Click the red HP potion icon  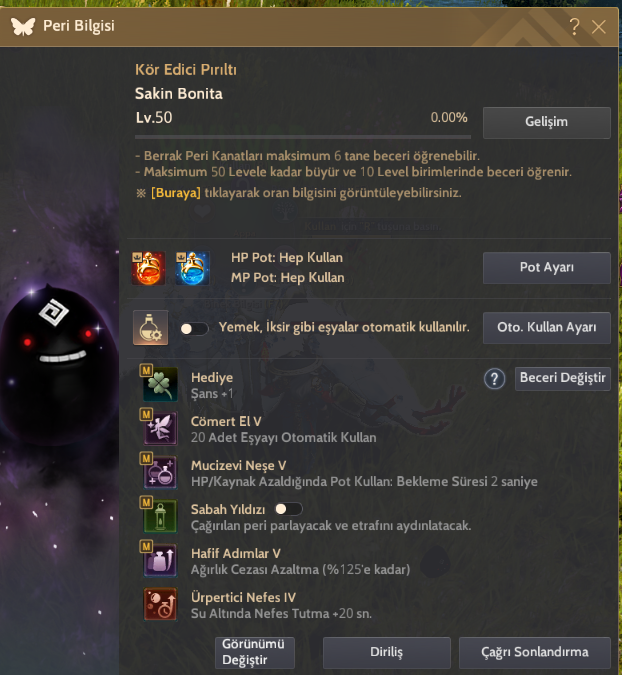[x=148, y=269]
